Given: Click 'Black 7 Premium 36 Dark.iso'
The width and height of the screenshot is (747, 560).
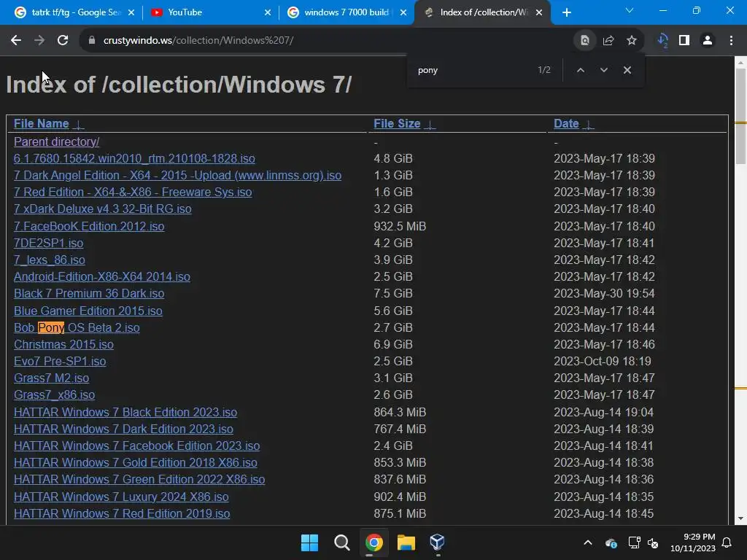Looking at the screenshot, I should [89, 293].
